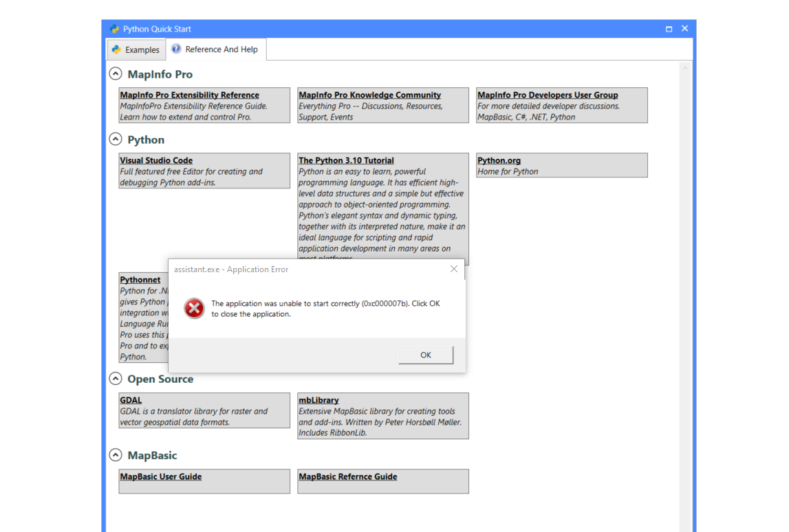789x532 pixels.
Task: Open MapInfo Pro Extensibility Reference link
Action: tap(189, 95)
